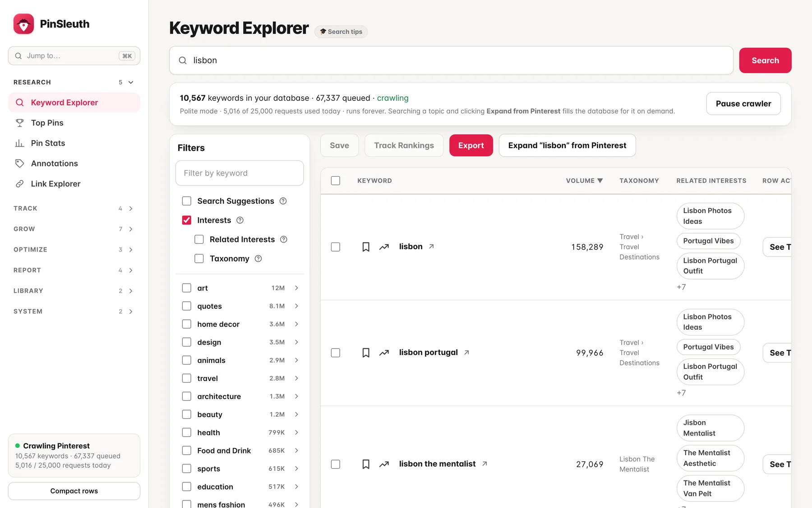Enable the Search Suggestions checkbox
This screenshot has width=812, height=508.
pos(187,201)
